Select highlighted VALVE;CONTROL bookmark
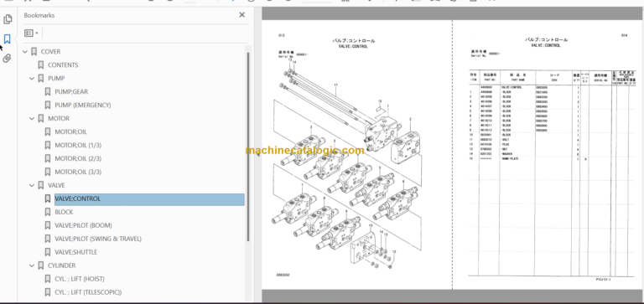This screenshot has width=644, height=304. pyautogui.click(x=149, y=199)
